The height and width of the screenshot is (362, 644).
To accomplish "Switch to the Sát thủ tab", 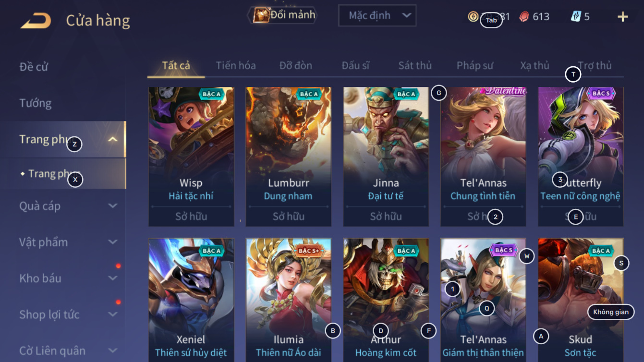I will pyautogui.click(x=415, y=65).
